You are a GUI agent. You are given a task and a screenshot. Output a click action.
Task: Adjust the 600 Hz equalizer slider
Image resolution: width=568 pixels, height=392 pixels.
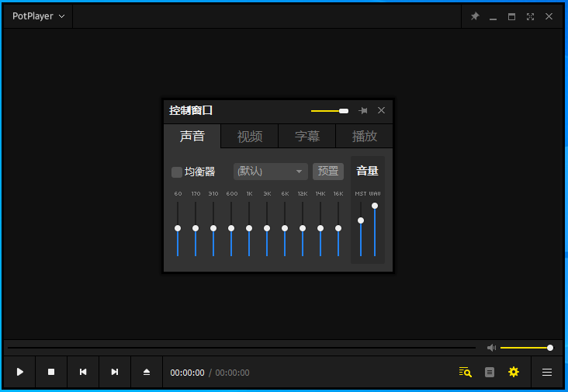(x=231, y=229)
